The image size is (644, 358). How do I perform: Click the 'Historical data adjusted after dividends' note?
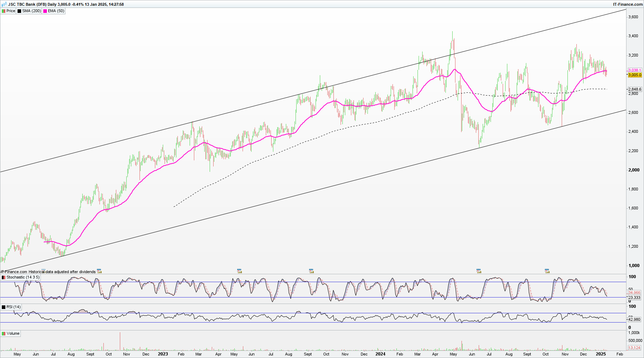(x=62, y=272)
